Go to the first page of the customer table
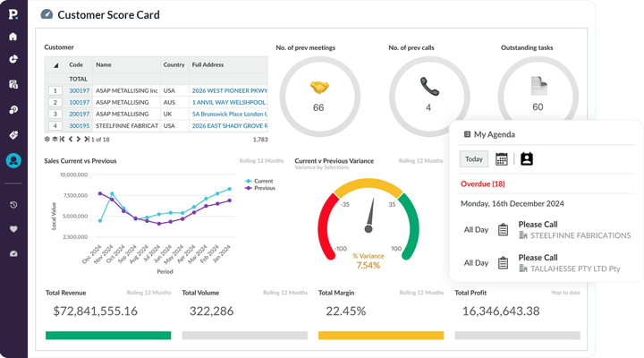 (62, 140)
